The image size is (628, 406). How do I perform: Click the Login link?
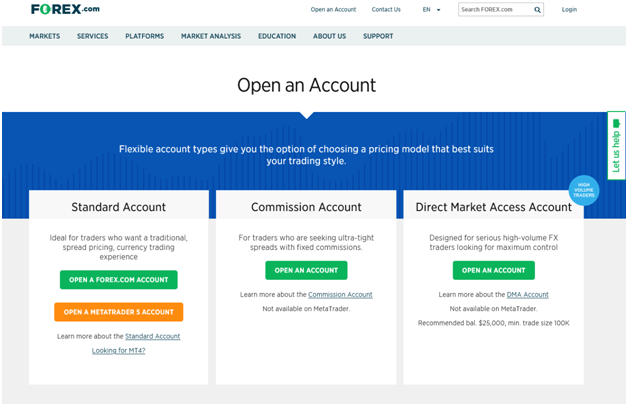[569, 10]
